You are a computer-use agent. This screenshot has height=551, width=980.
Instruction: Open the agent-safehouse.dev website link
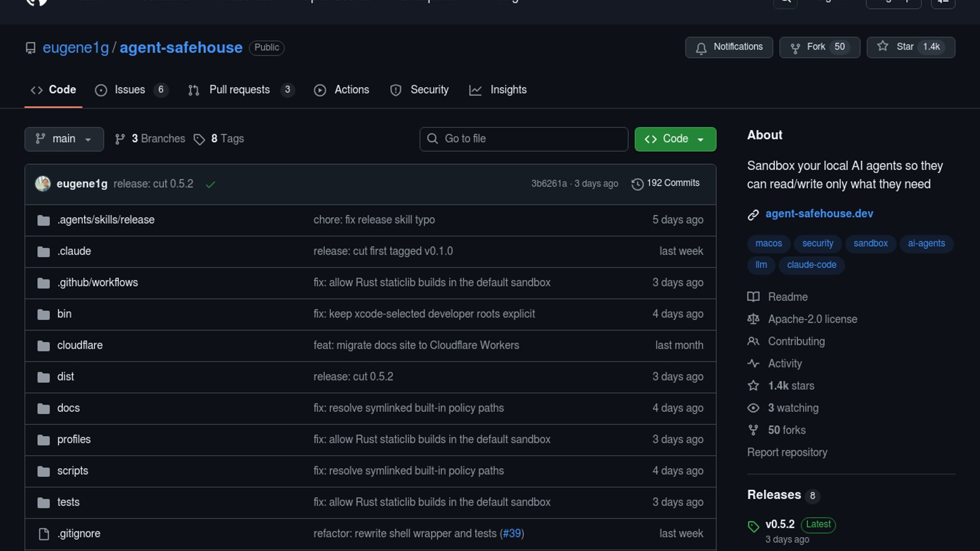coord(819,214)
